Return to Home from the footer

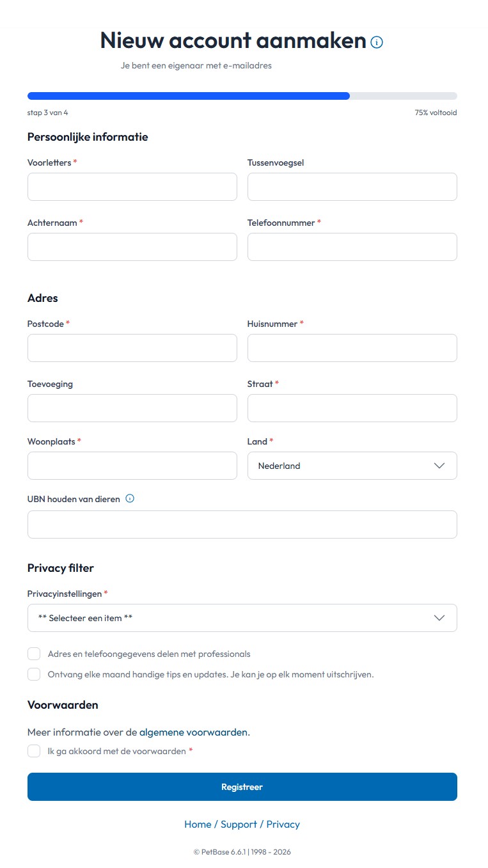198,824
